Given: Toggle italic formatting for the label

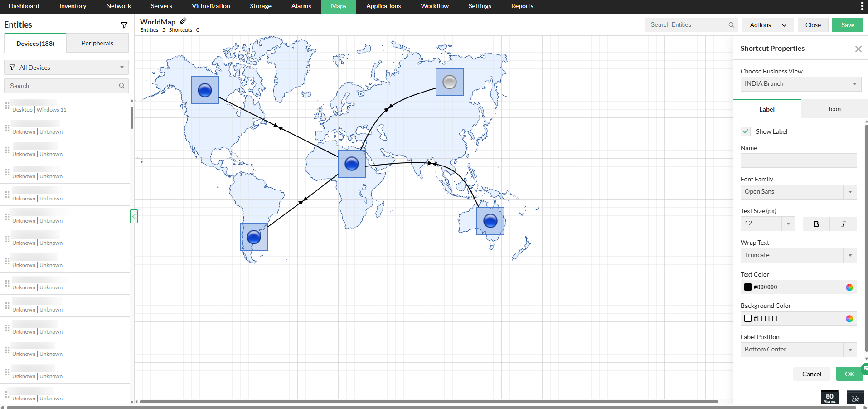Looking at the screenshot, I should tap(843, 224).
